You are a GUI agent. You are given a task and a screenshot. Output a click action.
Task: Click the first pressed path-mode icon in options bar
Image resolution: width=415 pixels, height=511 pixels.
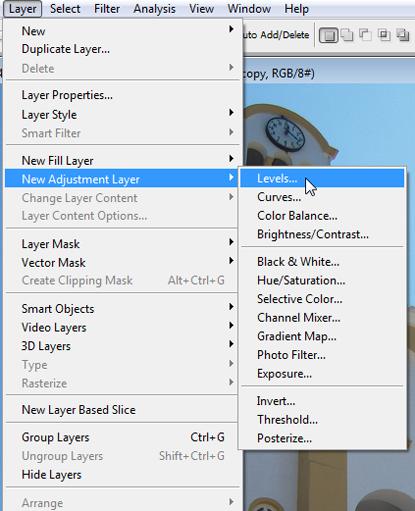click(329, 35)
